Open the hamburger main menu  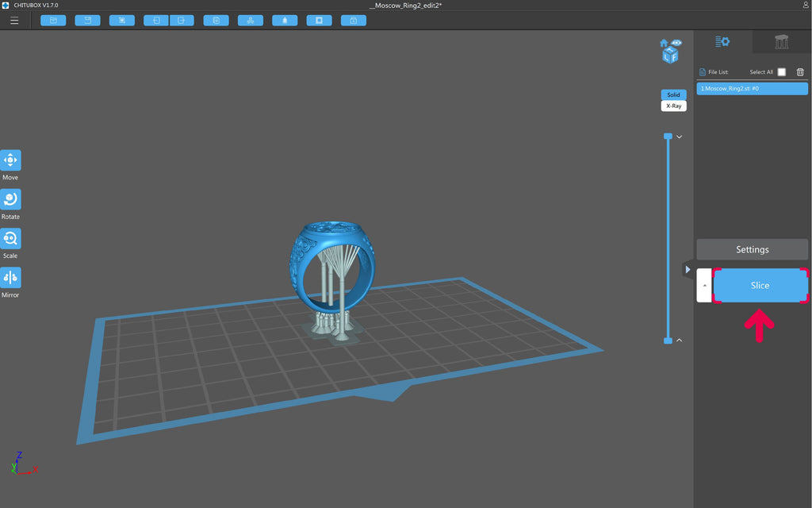pos(14,21)
